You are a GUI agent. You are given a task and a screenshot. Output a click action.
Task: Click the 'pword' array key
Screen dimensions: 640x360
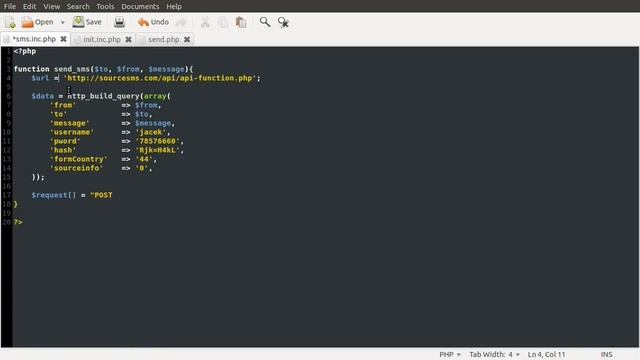click(65, 141)
